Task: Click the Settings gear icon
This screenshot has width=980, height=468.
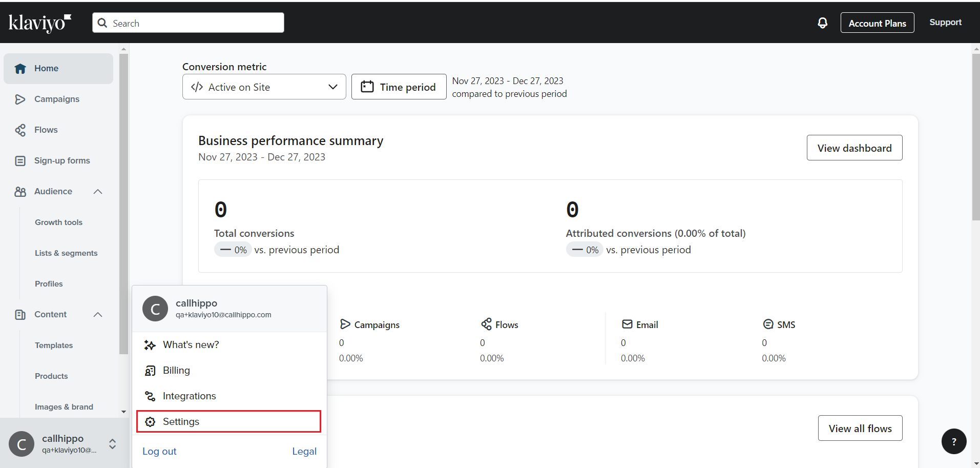Action: 150,422
